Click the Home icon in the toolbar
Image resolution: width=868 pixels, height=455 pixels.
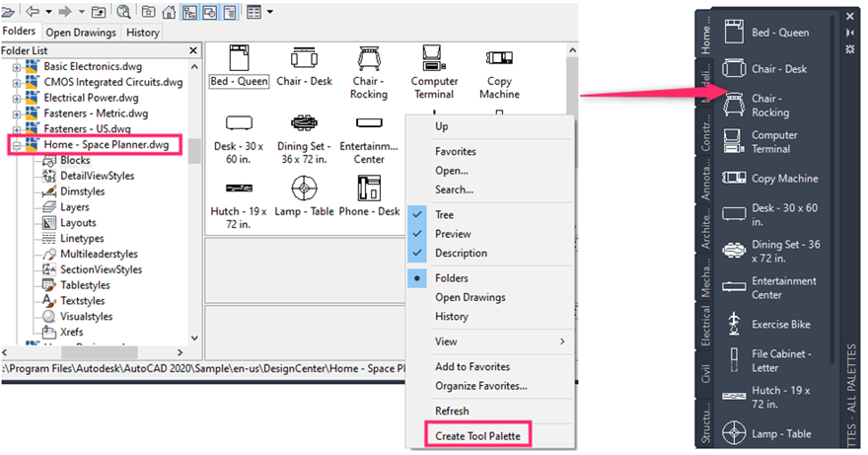click(169, 12)
